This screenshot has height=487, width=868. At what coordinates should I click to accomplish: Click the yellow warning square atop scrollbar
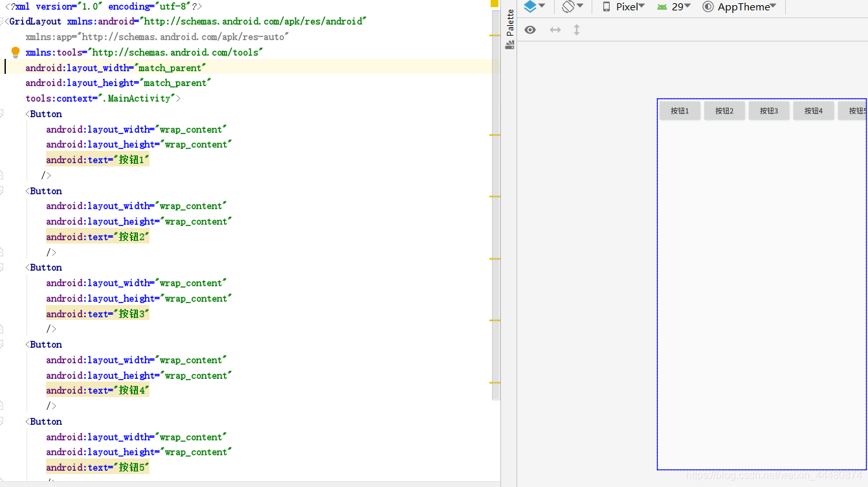(x=495, y=3)
